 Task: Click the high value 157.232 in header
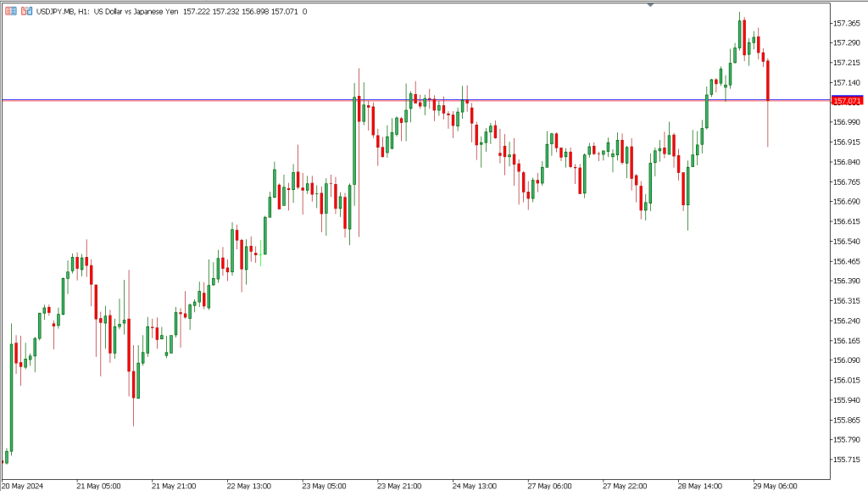[x=225, y=12]
